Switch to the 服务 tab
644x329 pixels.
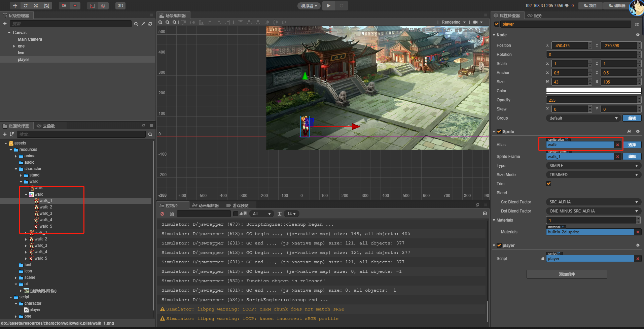click(535, 15)
